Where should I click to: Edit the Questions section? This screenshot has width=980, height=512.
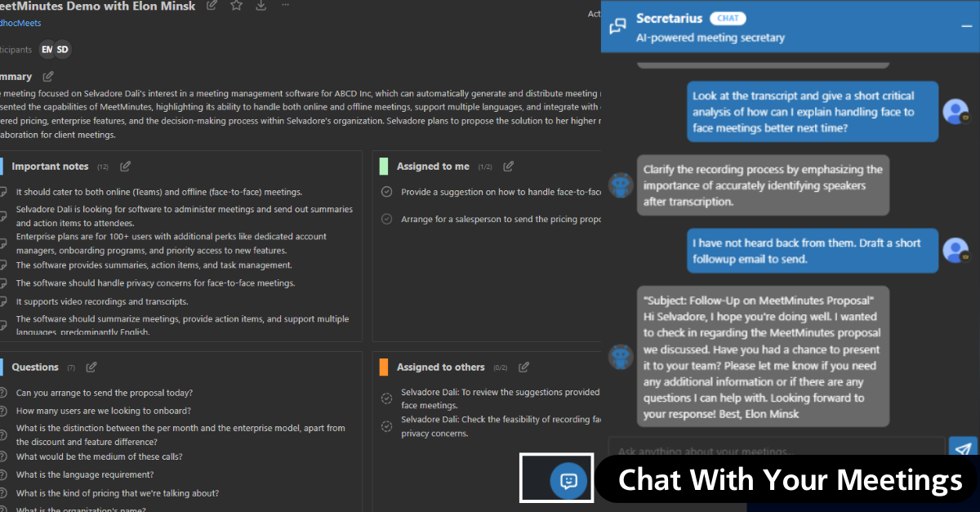pos(91,367)
